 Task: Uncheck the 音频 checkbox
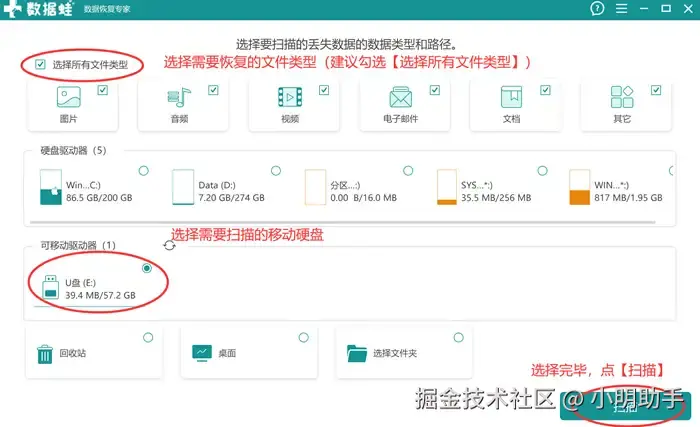(x=213, y=90)
